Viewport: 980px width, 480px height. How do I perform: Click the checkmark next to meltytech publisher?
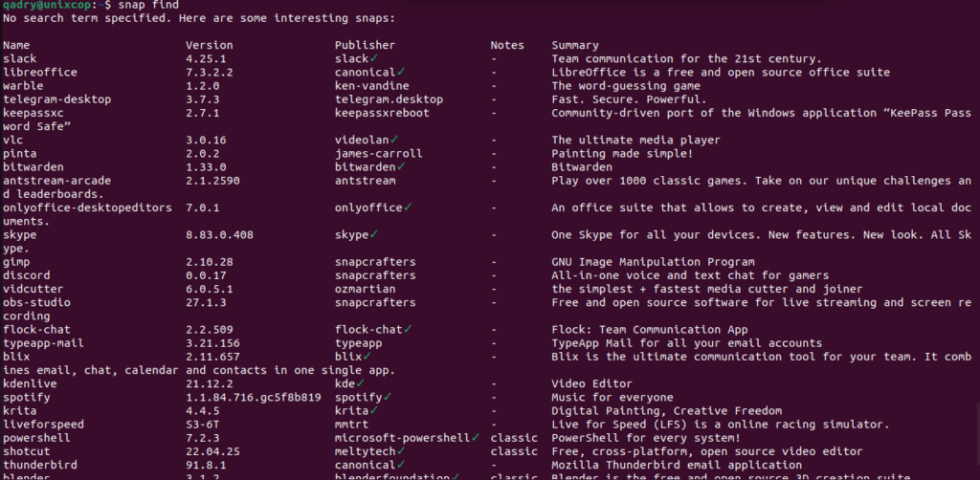[x=401, y=450]
